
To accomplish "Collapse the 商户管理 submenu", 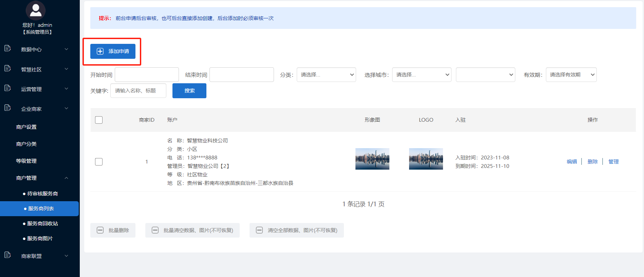I will coord(67,178).
